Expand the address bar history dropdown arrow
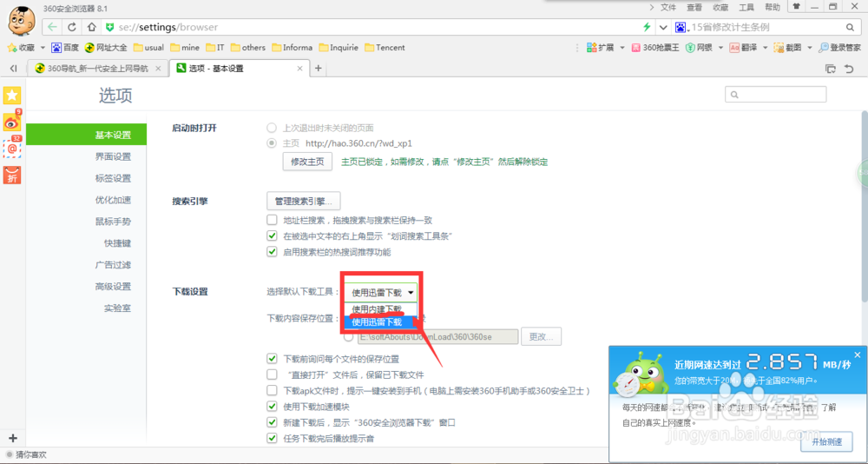 663,27
